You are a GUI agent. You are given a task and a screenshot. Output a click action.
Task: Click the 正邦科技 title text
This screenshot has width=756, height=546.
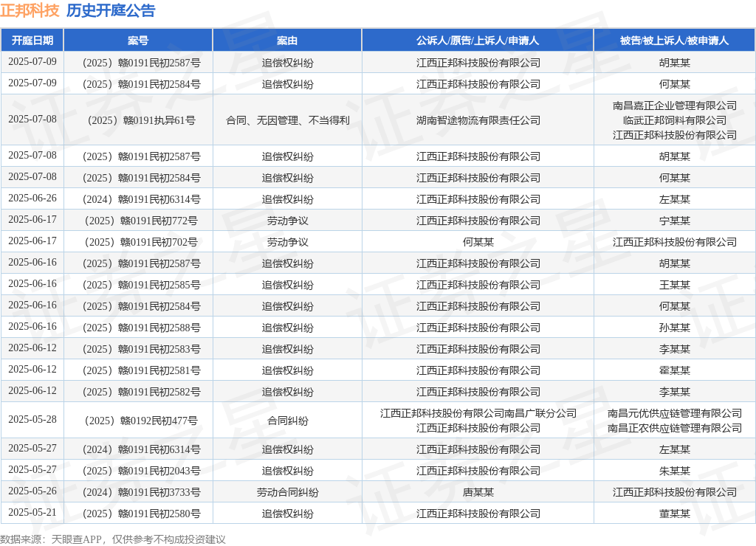(x=30, y=10)
